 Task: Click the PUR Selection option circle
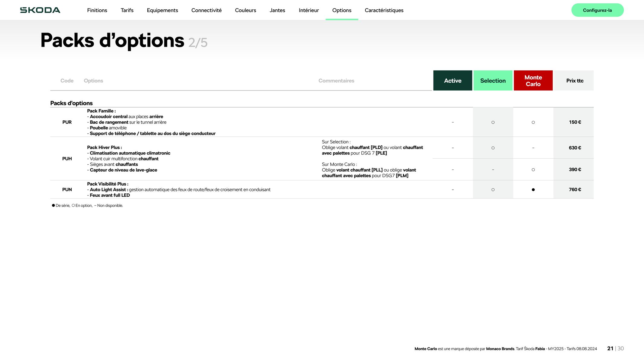493,122
